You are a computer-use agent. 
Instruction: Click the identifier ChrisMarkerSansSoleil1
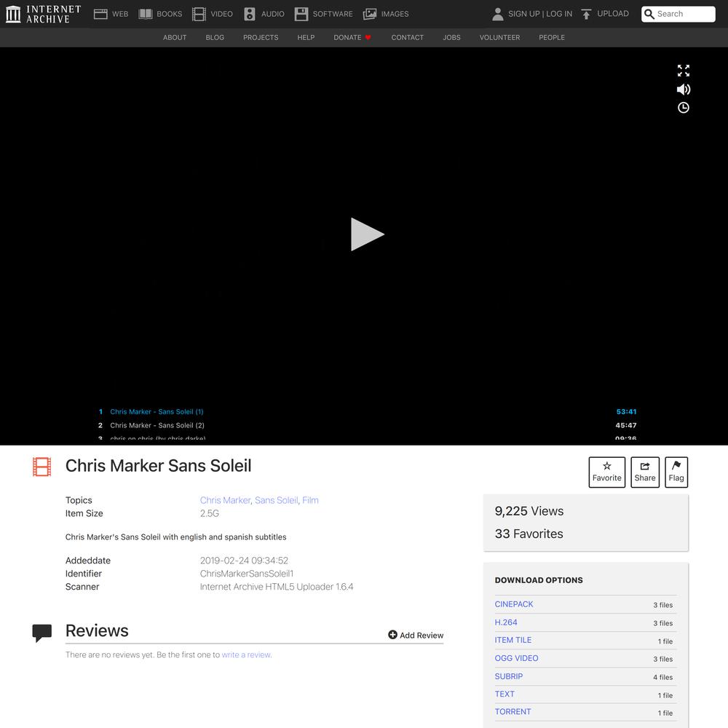point(247,574)
